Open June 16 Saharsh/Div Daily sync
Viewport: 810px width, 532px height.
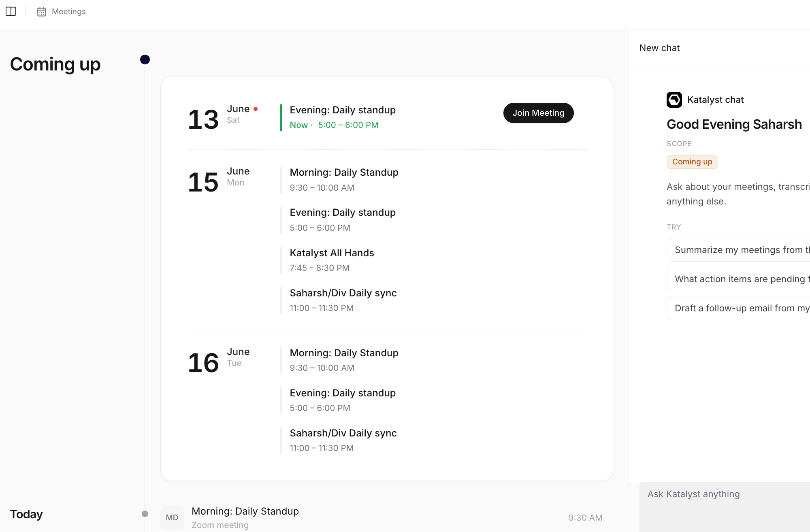click(x=343, y=433)
